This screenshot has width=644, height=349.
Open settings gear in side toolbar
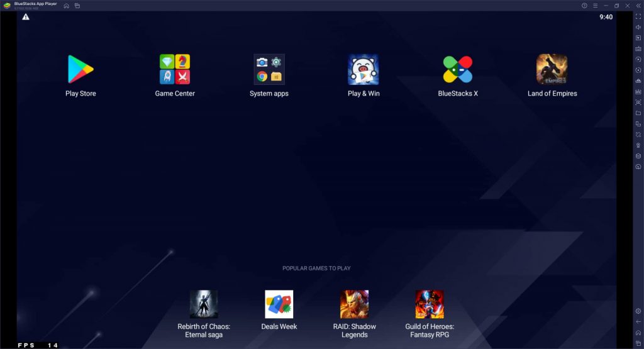coord(638,311)
